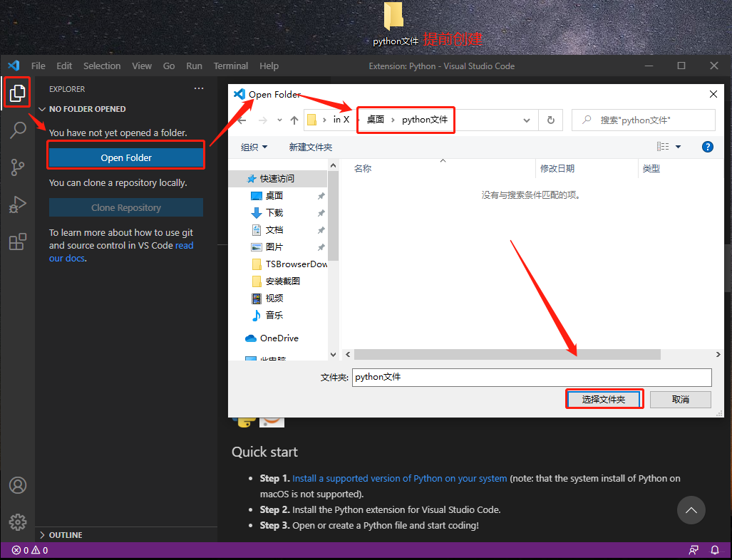Image resolution: width=732 pixels, height=560 pixels.
Task: Open the Source Control view
Action: [x=17, y=167]
